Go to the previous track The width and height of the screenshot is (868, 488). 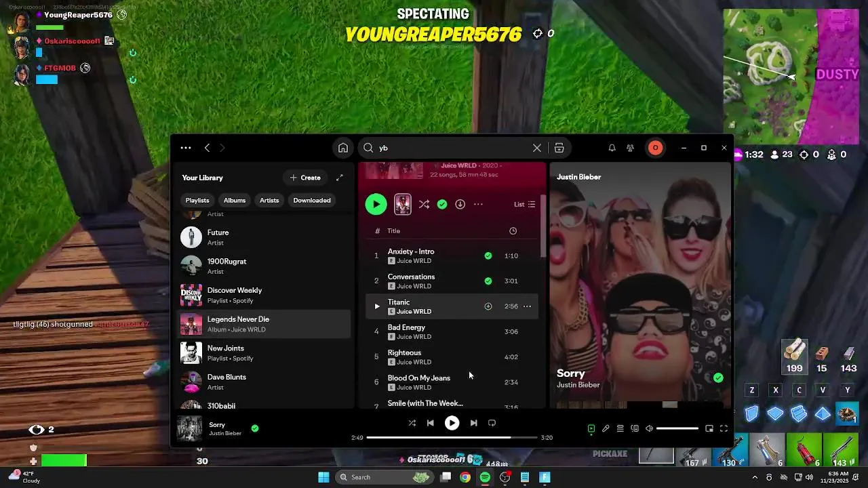click(x=430, y=423)
